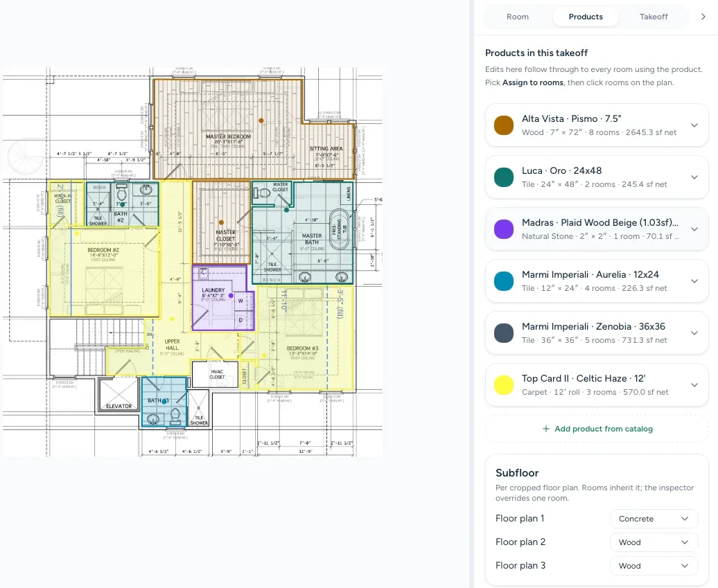Image resolution: width=718 pixels, height=588 pixels.
Task: Expand Madras Plaid Wood Beige product card
Action: click(x=694, y=229)
